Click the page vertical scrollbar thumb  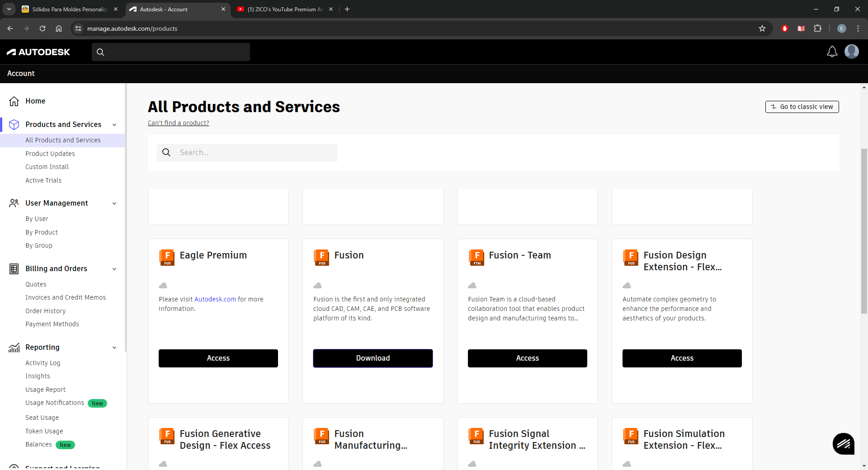864,230
